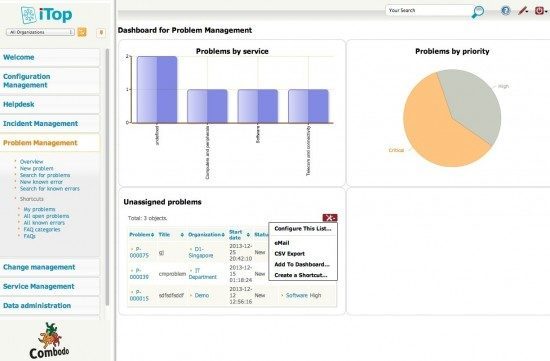Open the Welcome menu section
The width and height of the screenshot is (550, 361).
(x=50, y=57)
